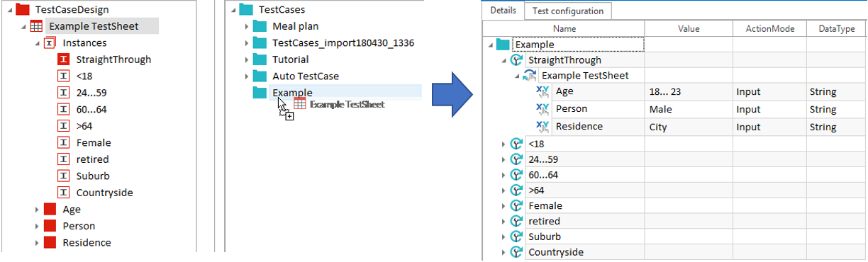Click the Countryside test case icon in Details
This screenshot has width=868, height=262.
tap(517, 252)
